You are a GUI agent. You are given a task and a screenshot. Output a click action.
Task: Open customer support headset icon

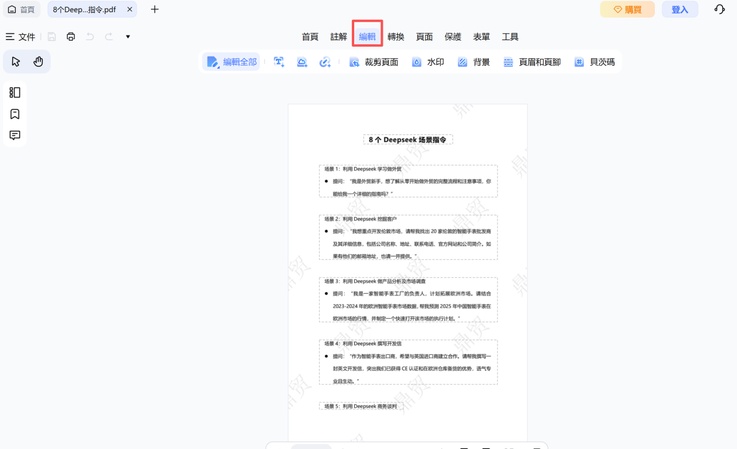pos(720,9)
